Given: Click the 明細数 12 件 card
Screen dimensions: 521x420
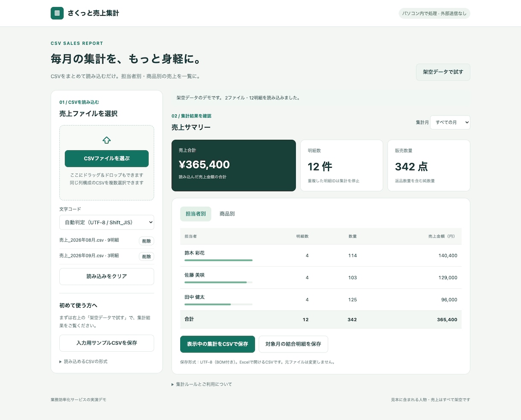Looking at the screenshot, I should tap(342, 166).
